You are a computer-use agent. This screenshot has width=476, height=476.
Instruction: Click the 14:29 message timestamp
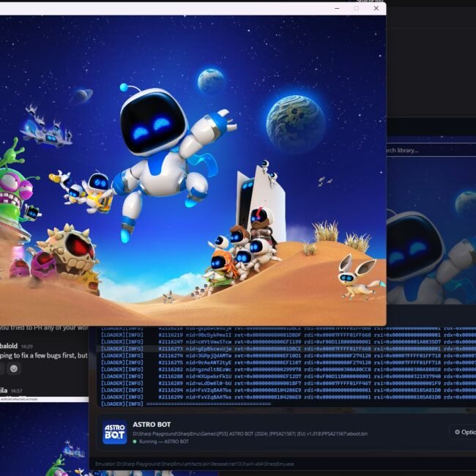pos(27,346)
